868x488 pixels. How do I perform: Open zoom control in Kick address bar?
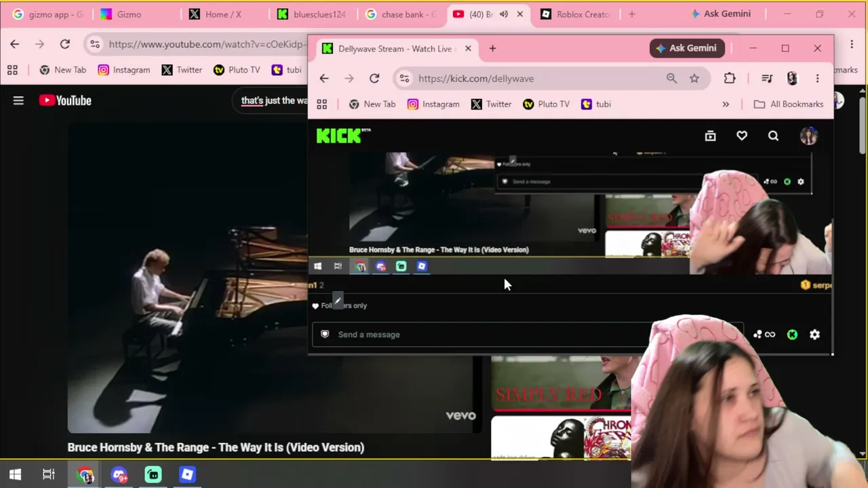(x=671, y=79)
